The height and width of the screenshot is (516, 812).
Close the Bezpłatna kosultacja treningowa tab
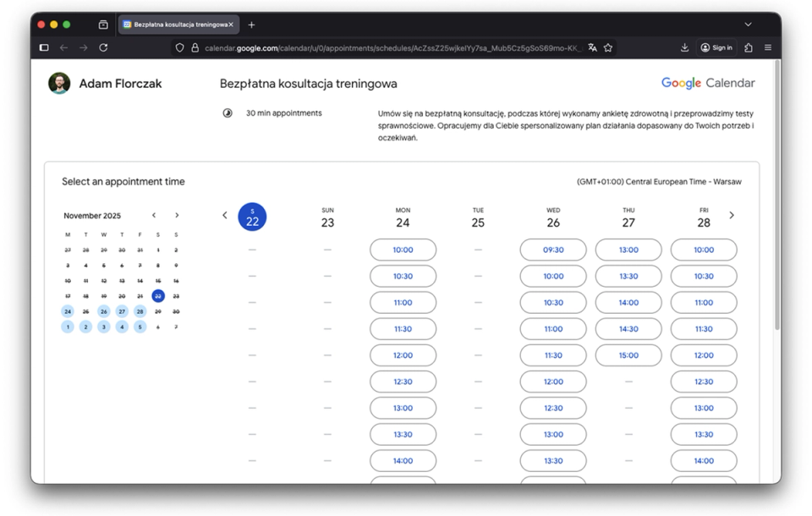[231, 25]
